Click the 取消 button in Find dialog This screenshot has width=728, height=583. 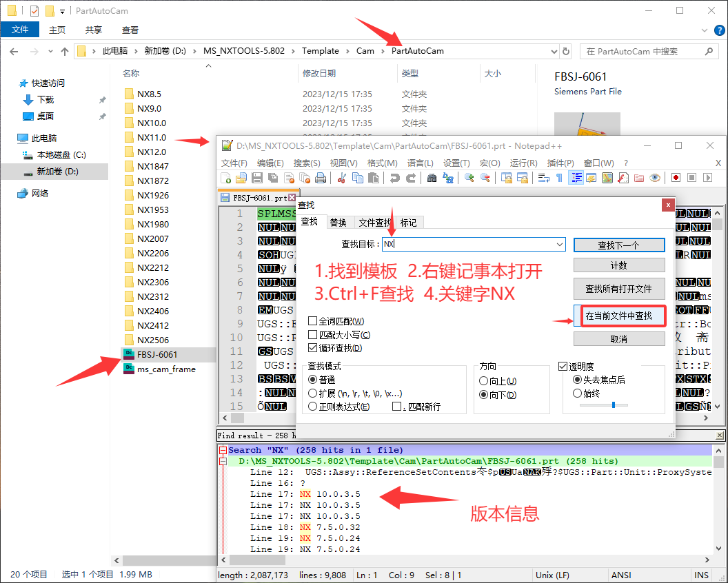coord(619,339)
